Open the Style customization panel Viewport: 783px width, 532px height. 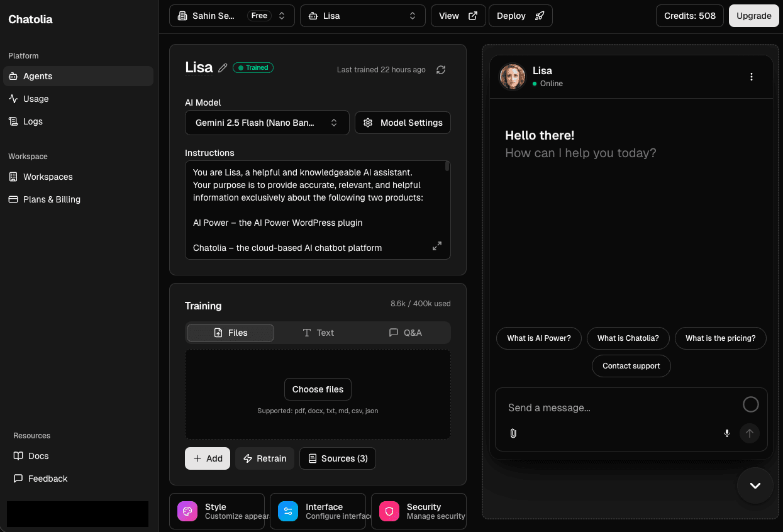click(217, 511)
